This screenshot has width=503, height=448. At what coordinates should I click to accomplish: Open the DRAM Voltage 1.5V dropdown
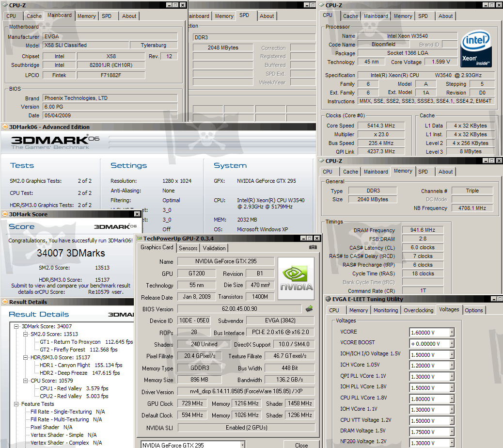452,432
